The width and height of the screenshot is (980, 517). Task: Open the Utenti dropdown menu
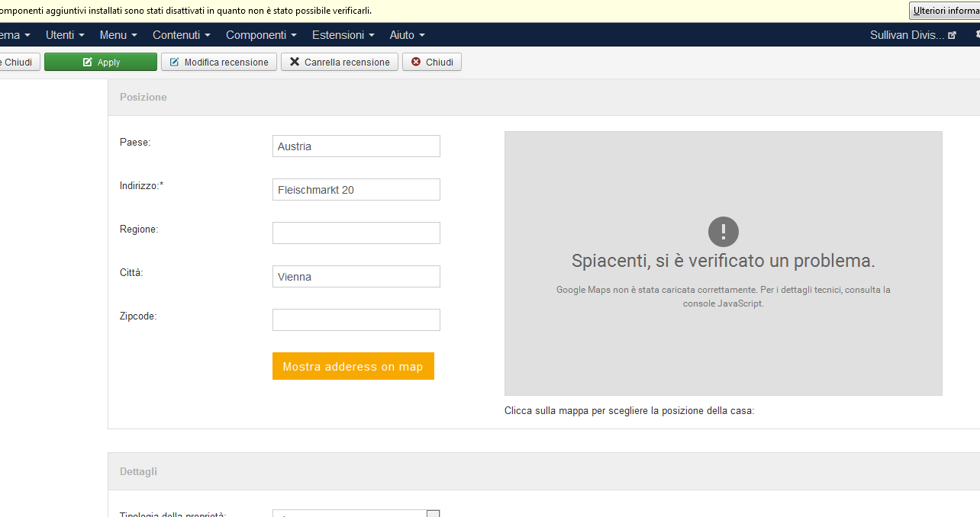tap(65, 35)
